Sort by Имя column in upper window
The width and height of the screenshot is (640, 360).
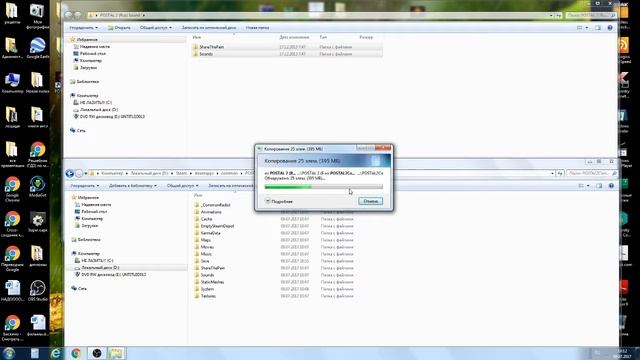(x=197, y=37)
